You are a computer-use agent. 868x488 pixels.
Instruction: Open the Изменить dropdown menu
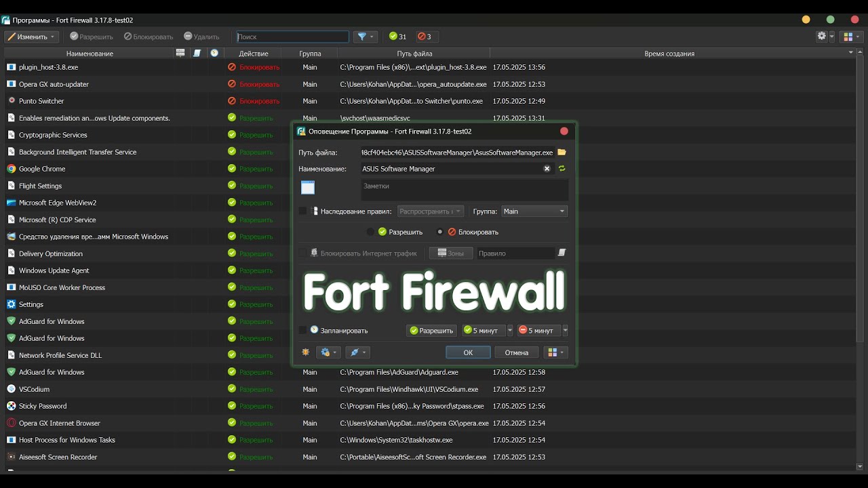(31, 37)
